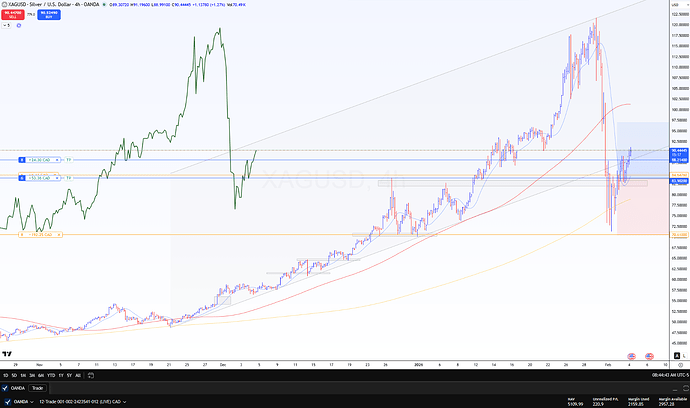Click the 08:44:43 AM UTC-5 timezone clock
The image size is (690, 408).
(670, 375)
